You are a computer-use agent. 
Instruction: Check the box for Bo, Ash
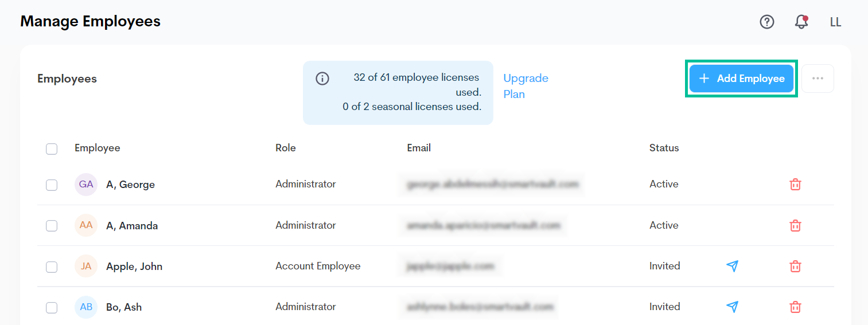click(x=52, y=307)
